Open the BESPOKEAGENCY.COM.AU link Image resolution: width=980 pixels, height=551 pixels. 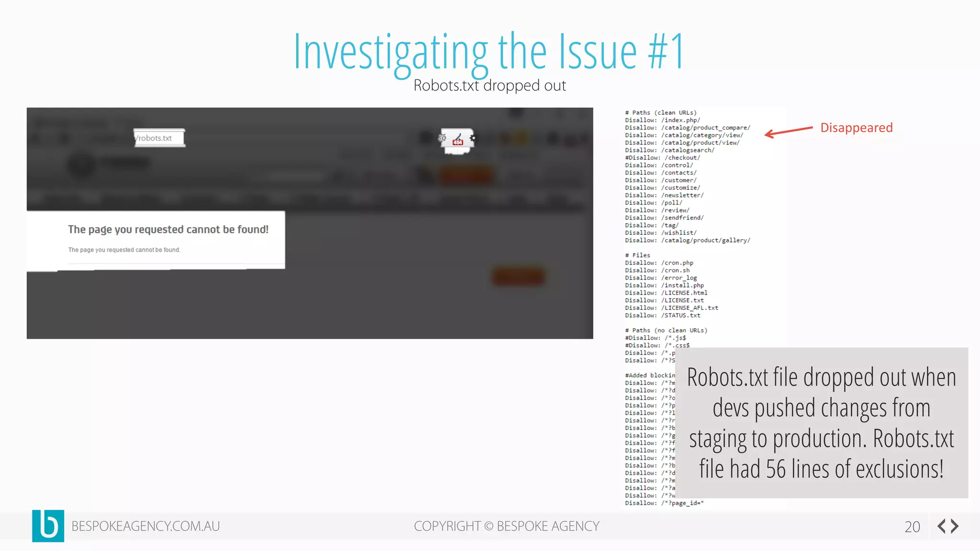(x=145, y=526)
